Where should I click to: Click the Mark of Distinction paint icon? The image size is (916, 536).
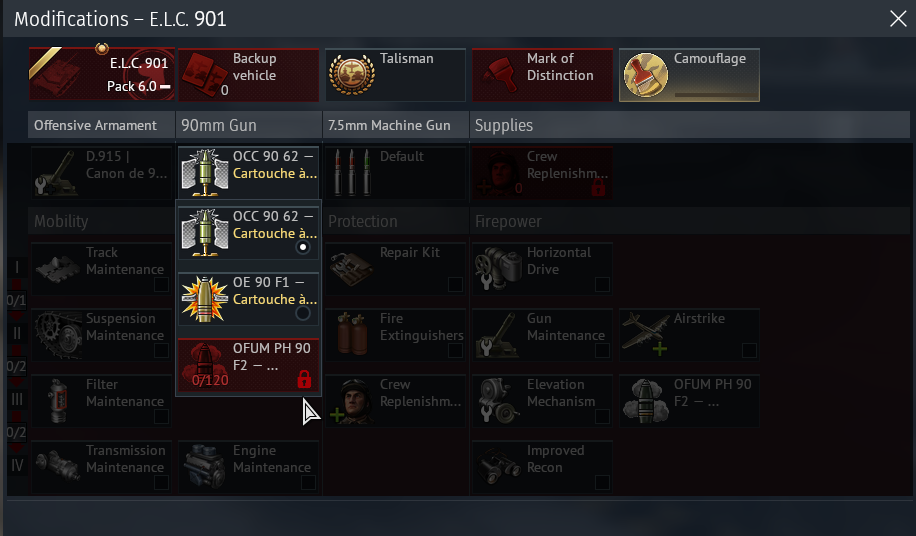tap(498, 75)
